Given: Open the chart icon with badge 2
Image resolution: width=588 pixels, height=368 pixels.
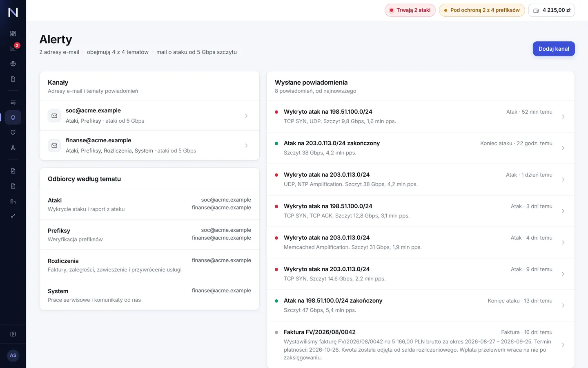Looking at the screenshot, I should [x=13, y=49].
